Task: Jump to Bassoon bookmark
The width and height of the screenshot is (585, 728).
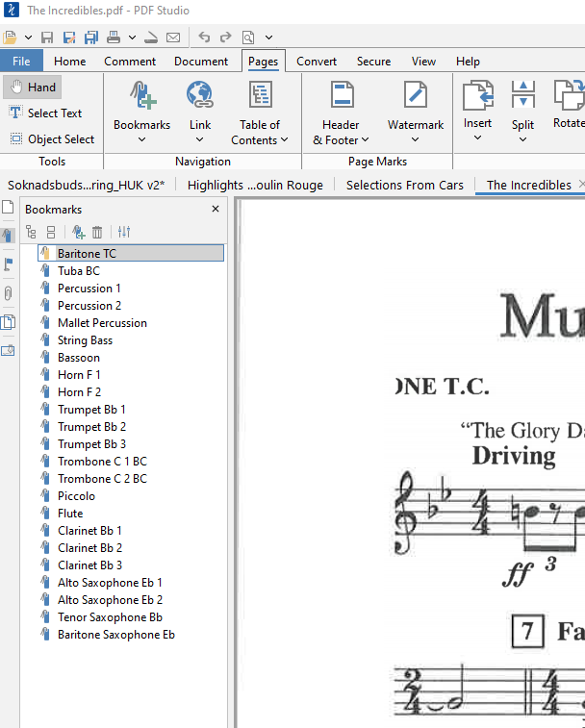Action: (79, 358)
